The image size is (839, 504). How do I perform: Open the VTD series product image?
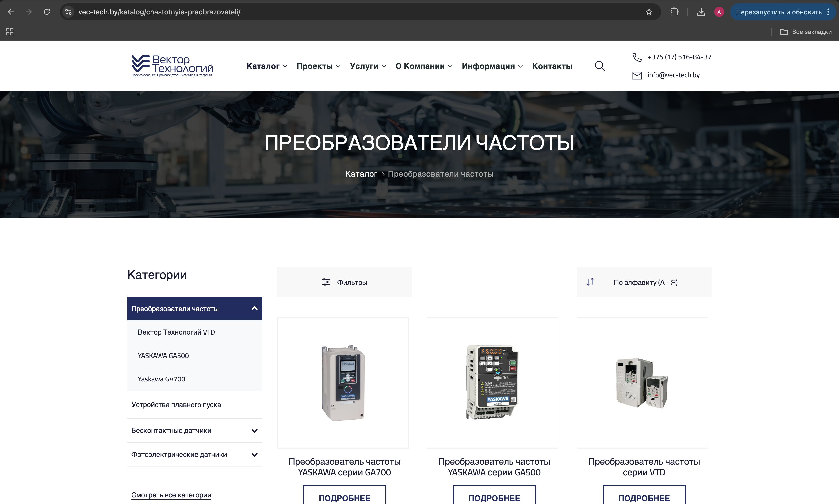(642, 383)
